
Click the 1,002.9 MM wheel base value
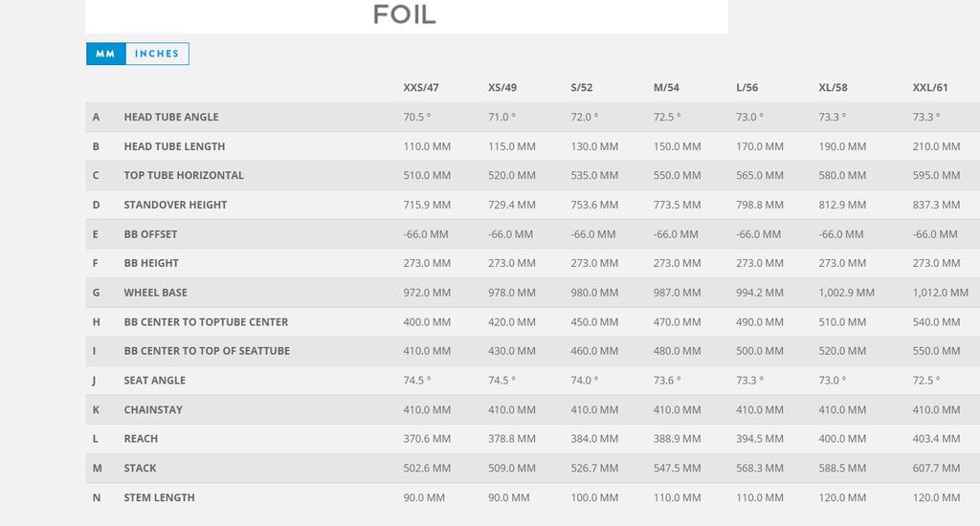point(846,293)
